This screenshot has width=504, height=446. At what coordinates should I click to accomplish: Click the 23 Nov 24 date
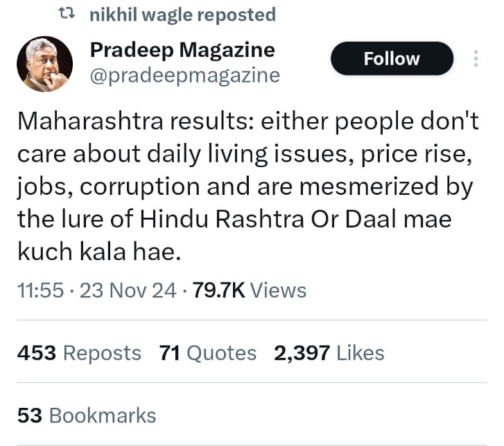pos(128,291)
